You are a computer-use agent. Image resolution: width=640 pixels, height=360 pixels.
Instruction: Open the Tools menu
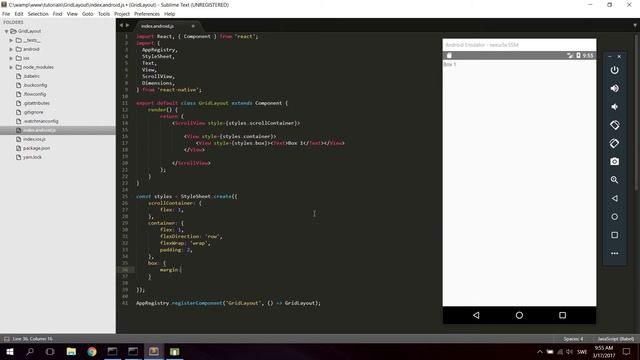pyautogui.click(x=104, y=14)
